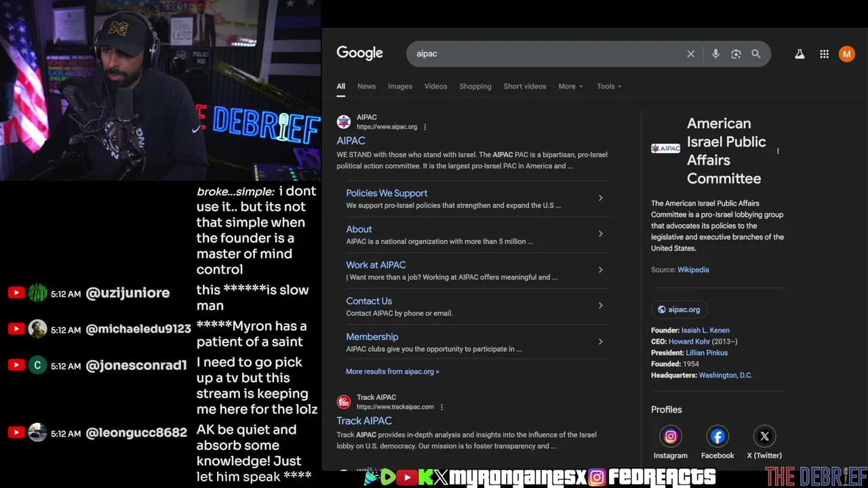868x488 pixels.
Task: Switch to the News tab
Action: tap(366, 86)
